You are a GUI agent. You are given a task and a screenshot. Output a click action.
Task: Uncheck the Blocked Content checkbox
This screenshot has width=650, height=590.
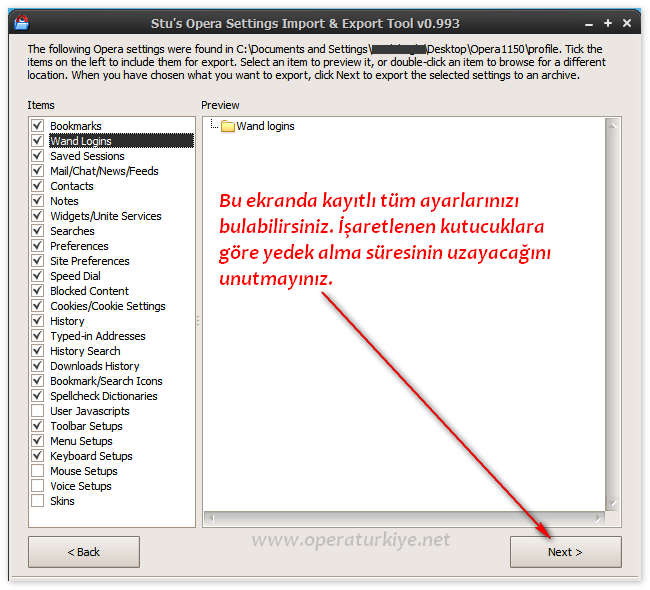click(38, 290)
